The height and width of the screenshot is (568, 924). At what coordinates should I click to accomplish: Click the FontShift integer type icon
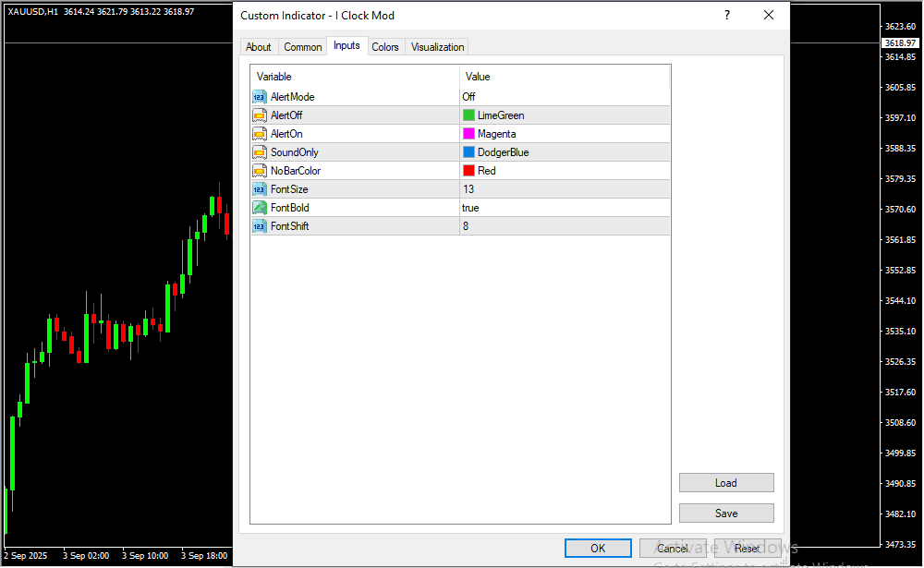point(259,226)
